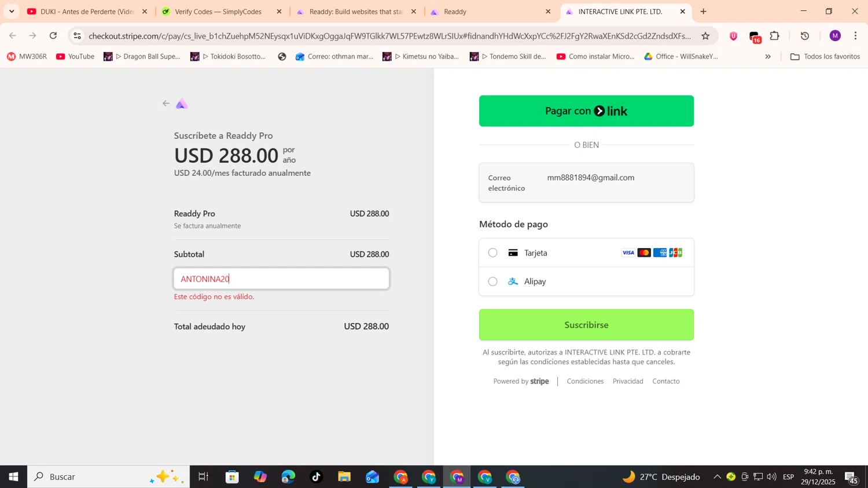868x488 pixels.
Task: Open Microsoft Edge from taskbar
Action: (x=288, y=477)
